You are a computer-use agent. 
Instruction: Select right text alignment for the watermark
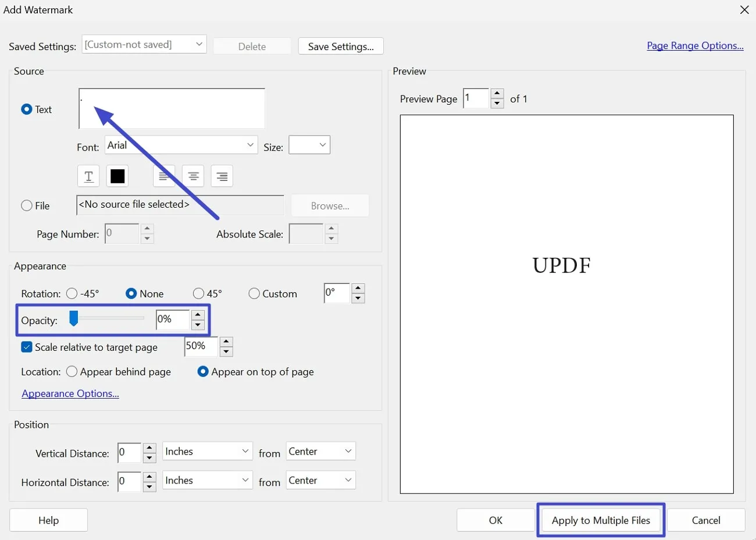click(x=222, y=176)
